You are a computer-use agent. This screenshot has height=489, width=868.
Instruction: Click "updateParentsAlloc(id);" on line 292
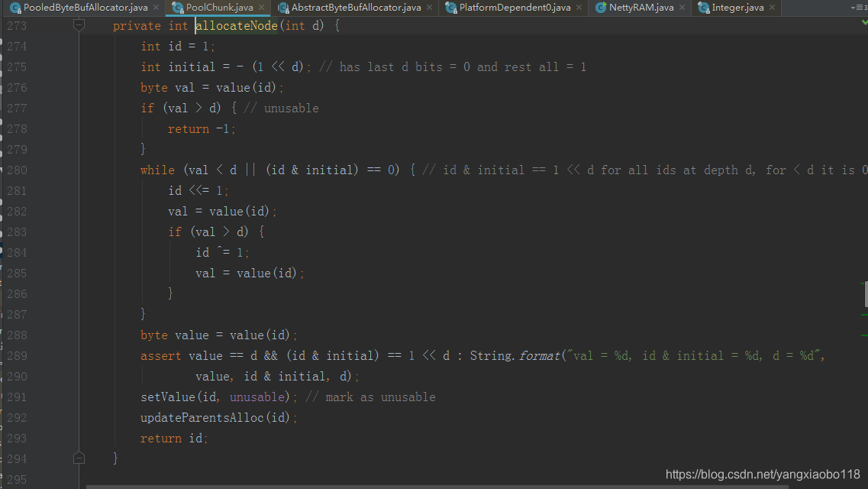(219, 418)
